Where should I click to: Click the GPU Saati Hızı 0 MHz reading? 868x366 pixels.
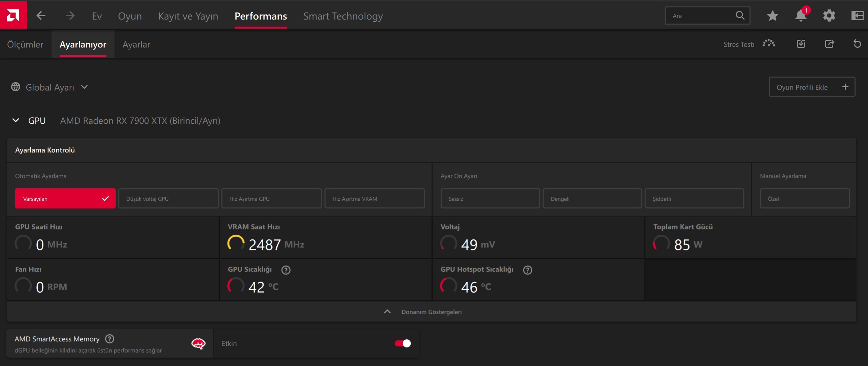(x=51, y=244)
